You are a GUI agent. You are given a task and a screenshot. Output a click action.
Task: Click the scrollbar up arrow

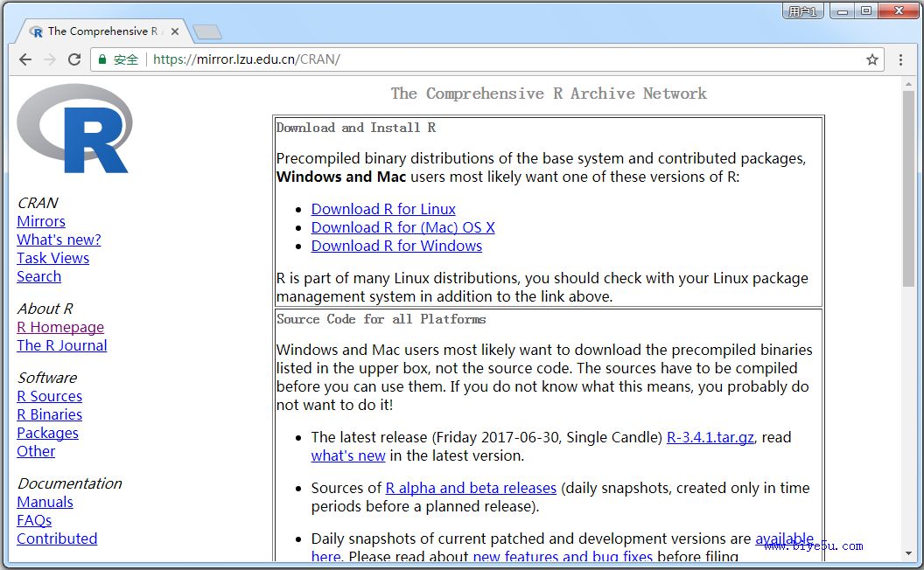908,84
